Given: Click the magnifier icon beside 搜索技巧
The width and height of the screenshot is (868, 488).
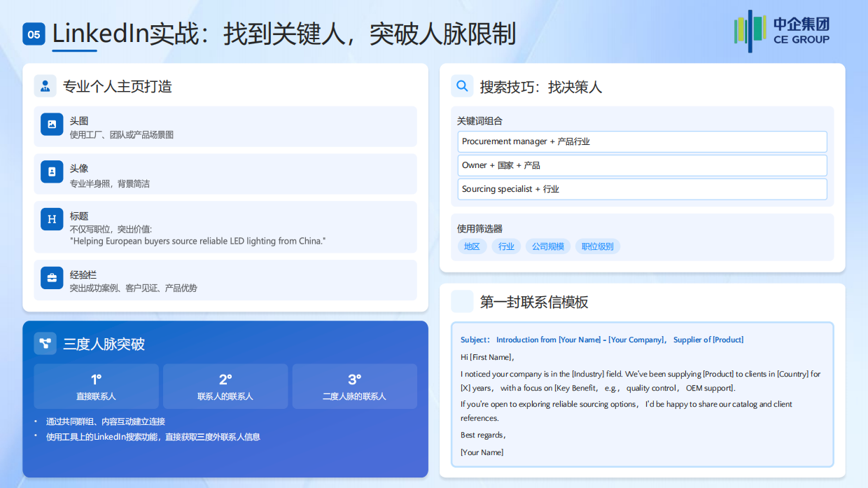Looking at the screenshot, I should coord(462,86).
